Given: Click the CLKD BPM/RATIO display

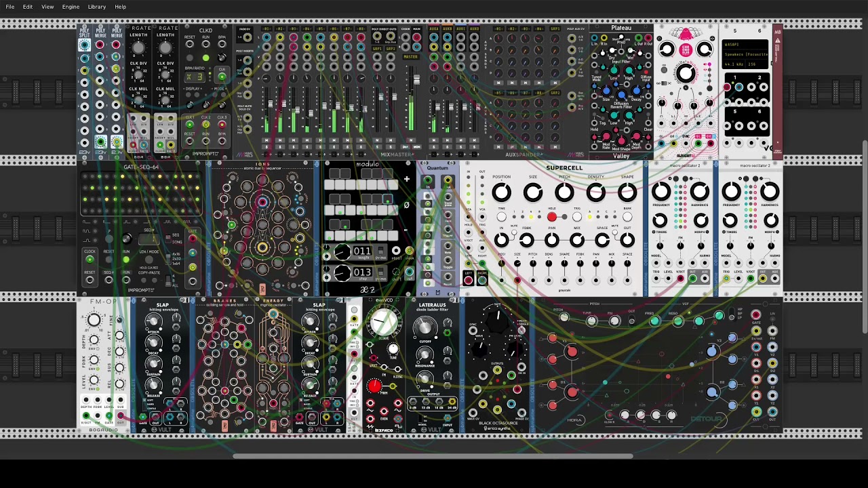Looking at the screenshot, I should [195, 77].
